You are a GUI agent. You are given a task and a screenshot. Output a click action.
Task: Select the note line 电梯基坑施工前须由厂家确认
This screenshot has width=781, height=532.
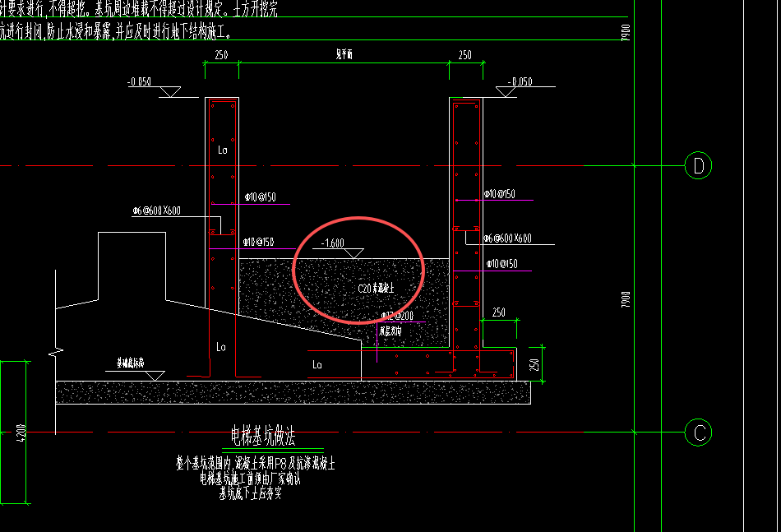[x=250, y=479]
